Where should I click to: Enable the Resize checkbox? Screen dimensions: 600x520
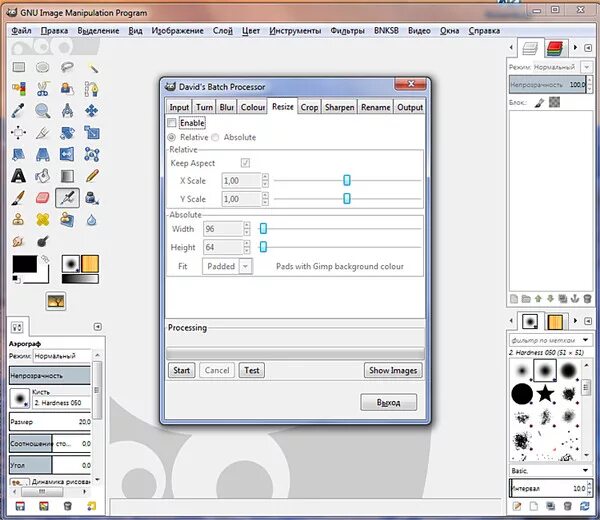(x=172, y=123)
